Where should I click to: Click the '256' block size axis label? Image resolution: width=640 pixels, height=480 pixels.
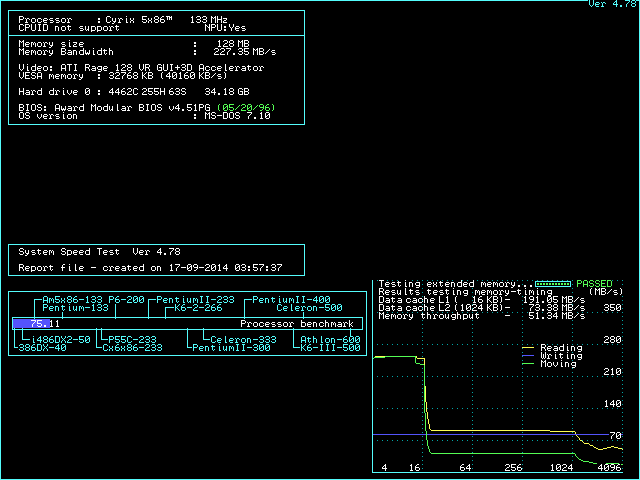tap(513, 468)
